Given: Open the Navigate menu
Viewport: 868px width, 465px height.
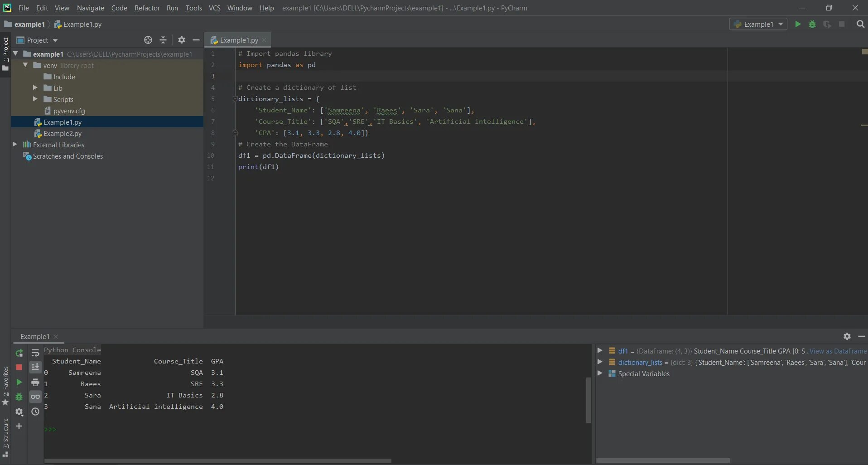Looking at the screenshot, I should 90,8.
